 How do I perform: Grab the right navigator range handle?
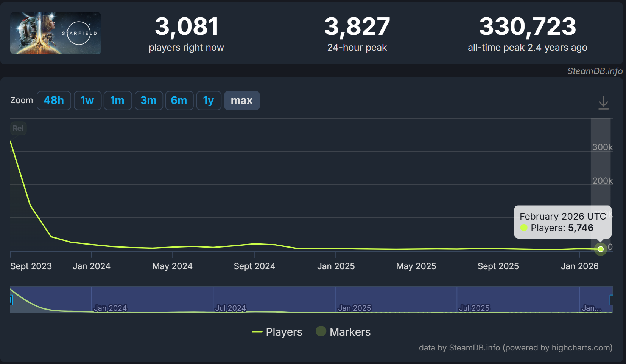pyautogui.click(x=611, y=300)
